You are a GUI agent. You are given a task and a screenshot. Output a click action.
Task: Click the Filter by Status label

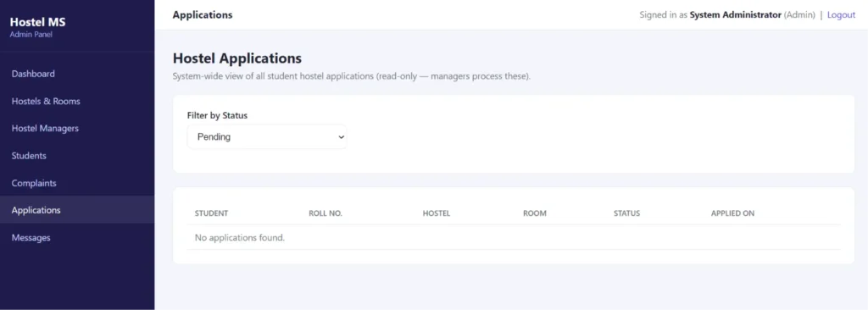(217, 116)
